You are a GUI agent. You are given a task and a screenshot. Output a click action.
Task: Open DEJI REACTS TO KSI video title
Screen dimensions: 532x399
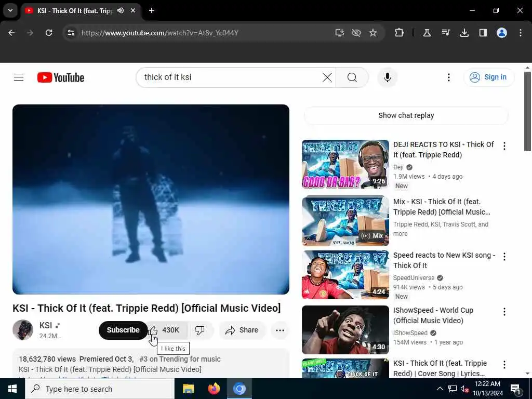[x=444, y=150]
